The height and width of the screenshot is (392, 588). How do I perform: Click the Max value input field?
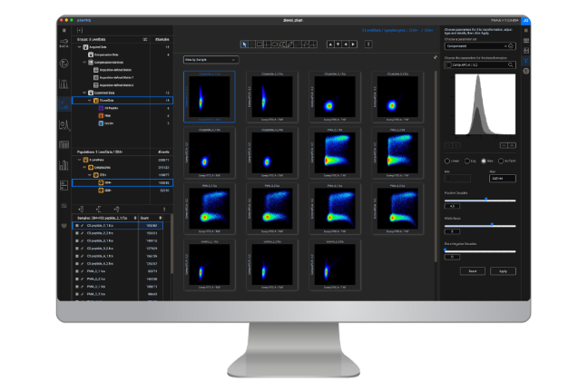[503, 179]
